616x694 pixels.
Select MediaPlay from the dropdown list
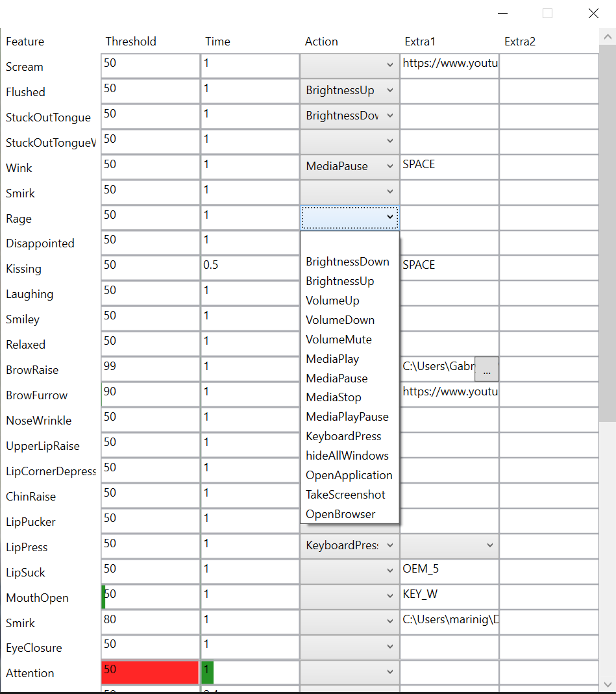pyautogui.click(x=350, y=359)
